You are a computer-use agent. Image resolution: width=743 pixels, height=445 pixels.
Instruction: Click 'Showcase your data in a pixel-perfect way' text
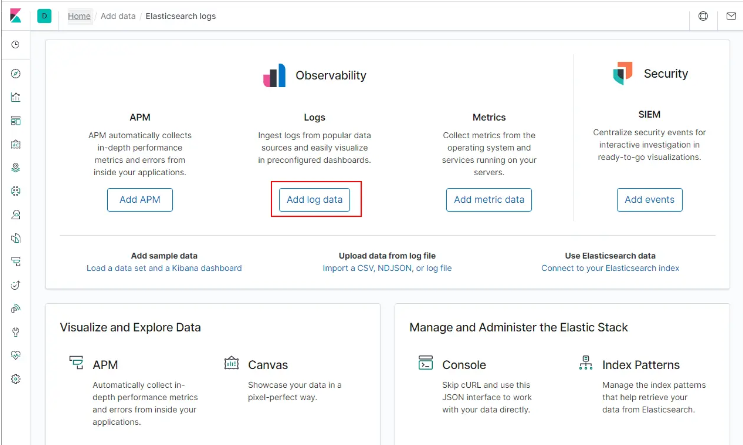click(x=295, y=391)
